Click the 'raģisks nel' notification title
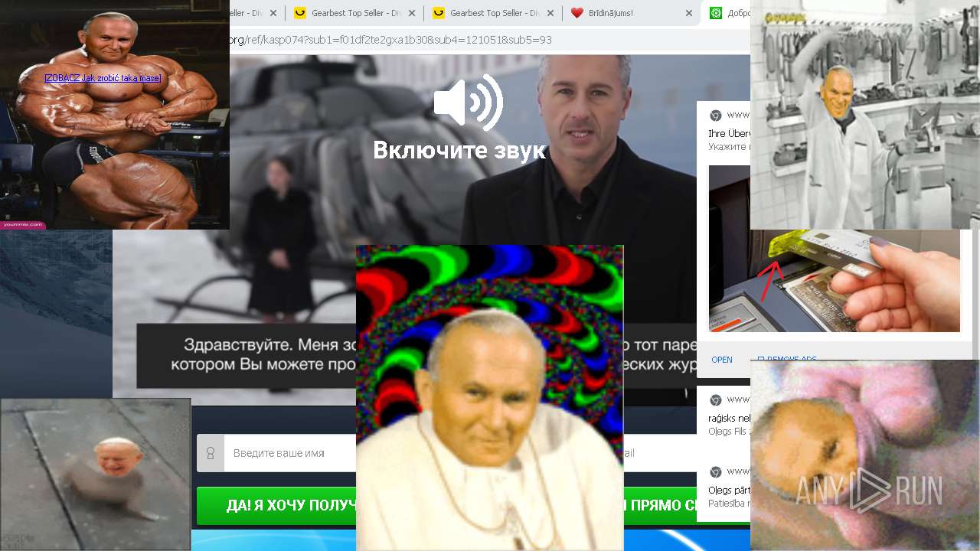This screenshot has height=551, width=980. 730,419
